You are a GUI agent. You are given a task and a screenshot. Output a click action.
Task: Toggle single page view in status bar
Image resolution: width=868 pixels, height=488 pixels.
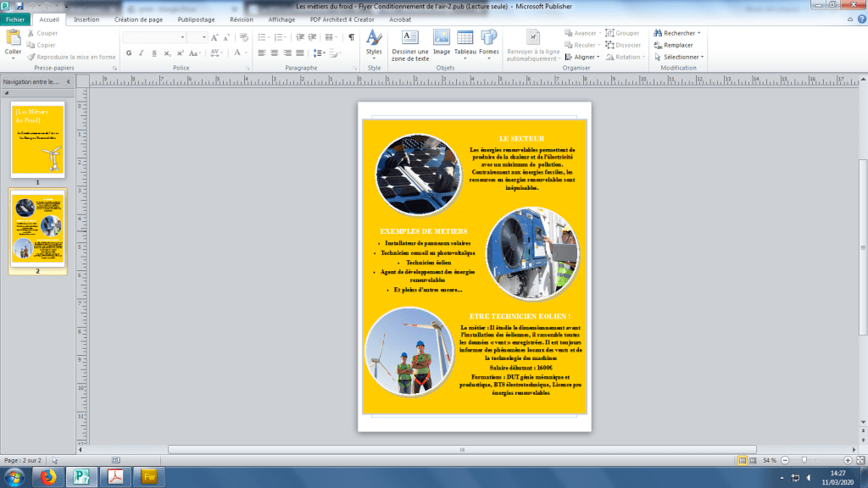[743, 459]
